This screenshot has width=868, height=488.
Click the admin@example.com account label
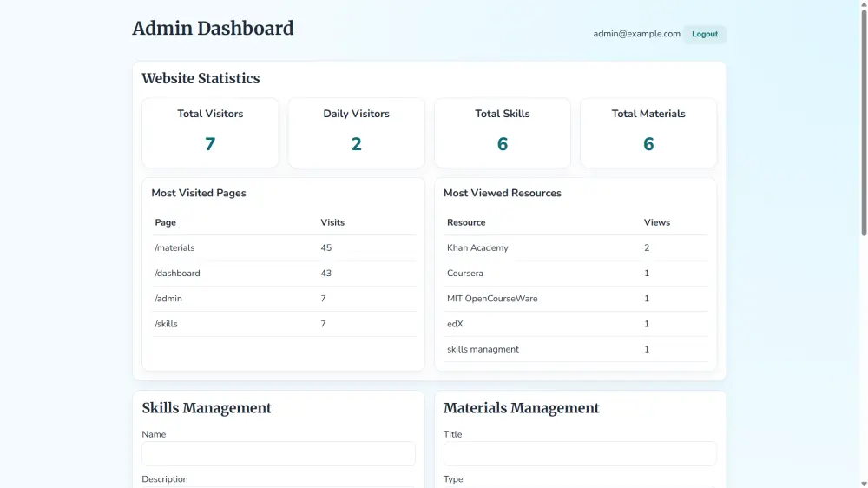pyautogui.click(x=636, y=34)
